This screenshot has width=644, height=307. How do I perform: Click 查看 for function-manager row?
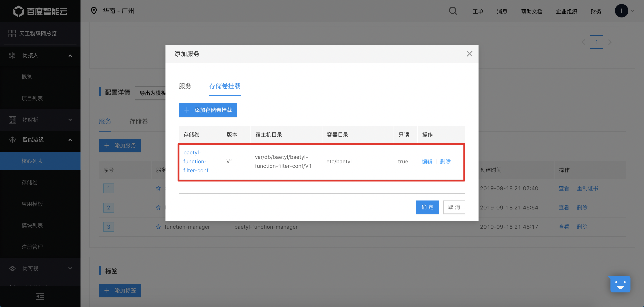pos(564,227)
